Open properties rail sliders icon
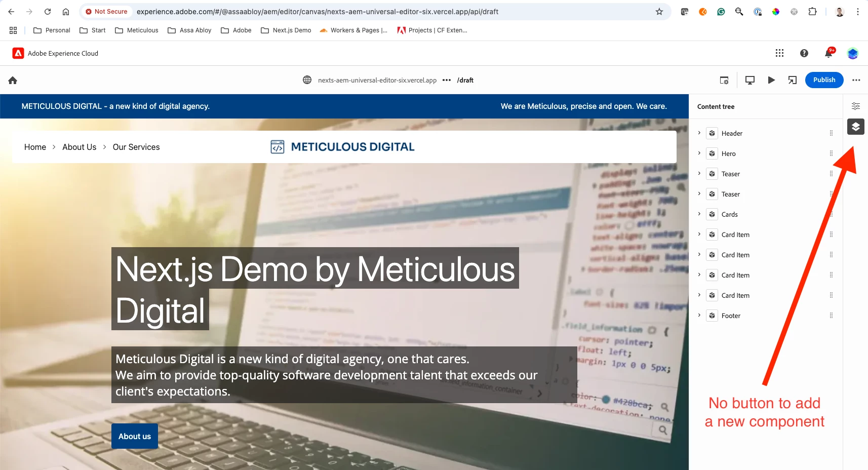This screenshot has height=470, width=868. tap(855, 106)
